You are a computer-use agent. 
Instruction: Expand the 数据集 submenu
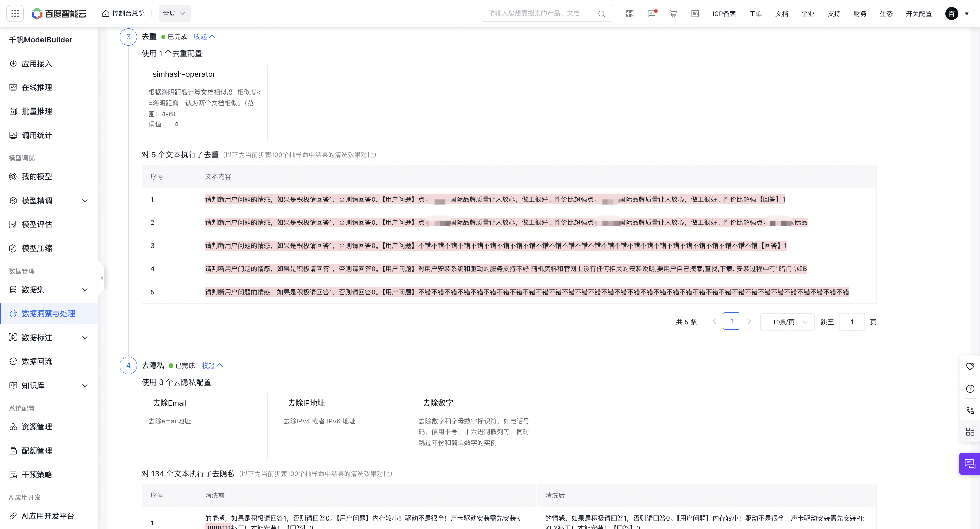pyautogui.click(x=85, y=290)
